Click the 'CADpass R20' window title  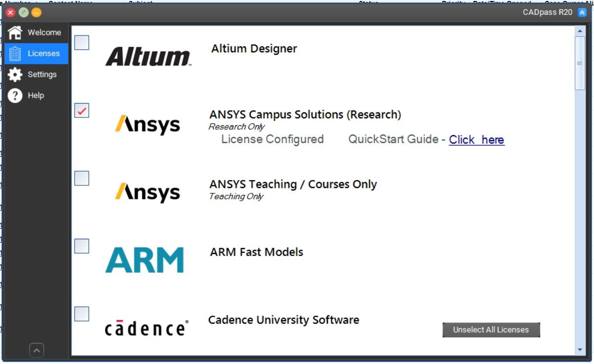tap(548, 12)
